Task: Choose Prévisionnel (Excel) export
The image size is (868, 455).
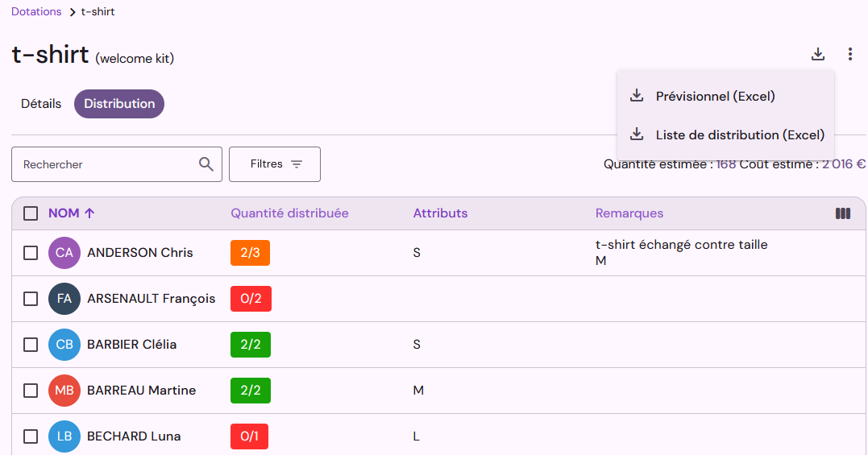Action: point(725,96)
